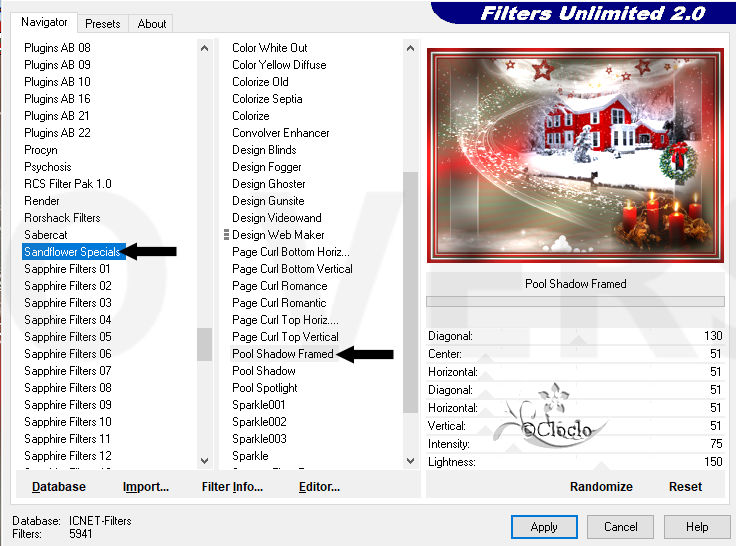This screenshot has width=736, height=546.
Task: Reset the filter parameters
Action: (685, 486)
